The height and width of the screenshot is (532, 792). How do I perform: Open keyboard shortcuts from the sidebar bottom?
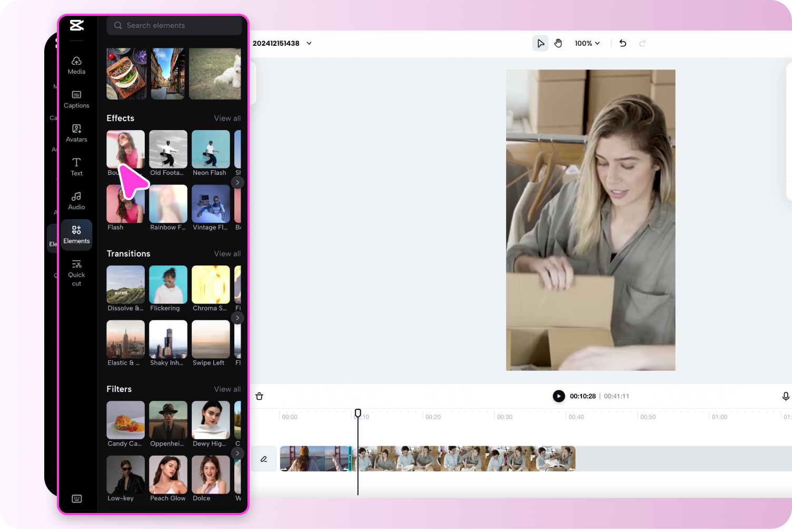tap(76, 498)
